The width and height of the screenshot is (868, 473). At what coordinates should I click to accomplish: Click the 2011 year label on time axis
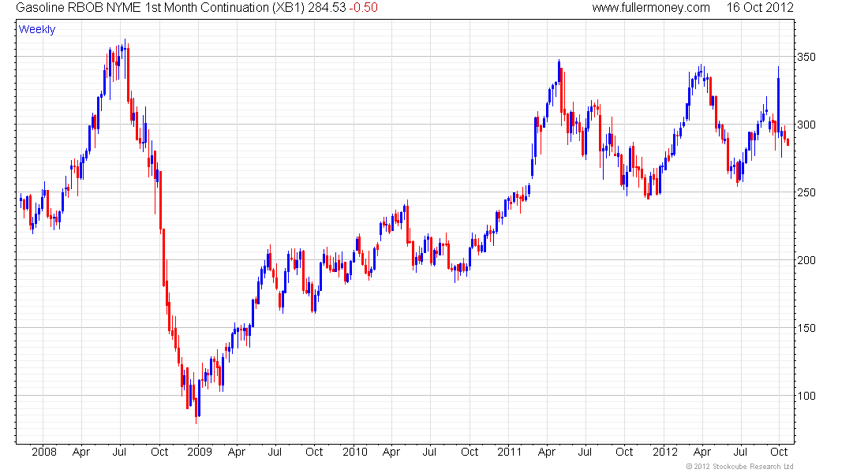(x=509, y=452)
